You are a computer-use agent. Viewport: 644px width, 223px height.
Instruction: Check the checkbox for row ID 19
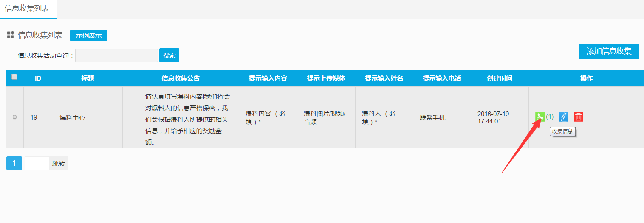point(15,117)
